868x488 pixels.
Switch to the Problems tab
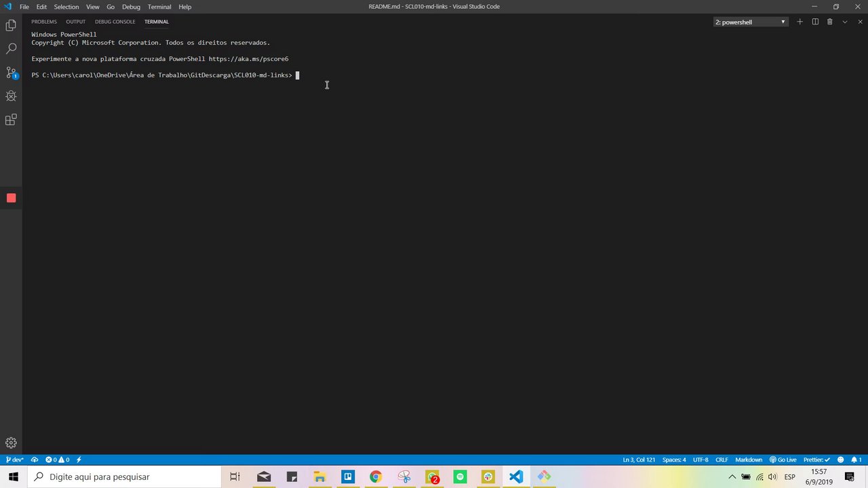(44, 22)
